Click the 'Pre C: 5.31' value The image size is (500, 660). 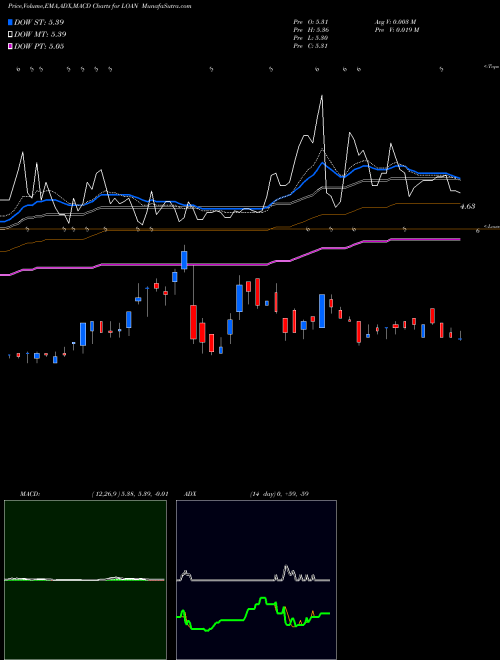tap(311, 46)
